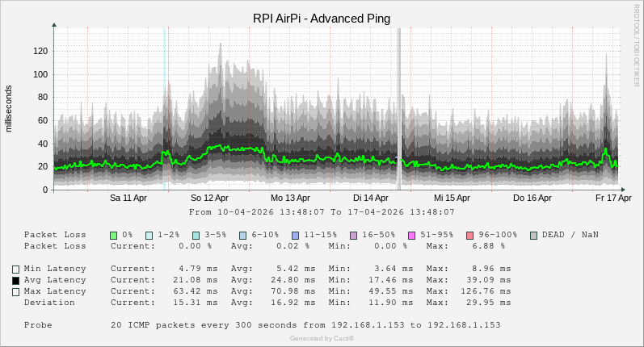Select the 11-15% packet loss legend swatch
The height and width of the screenshot is (347, 644).
pos(295,235)
